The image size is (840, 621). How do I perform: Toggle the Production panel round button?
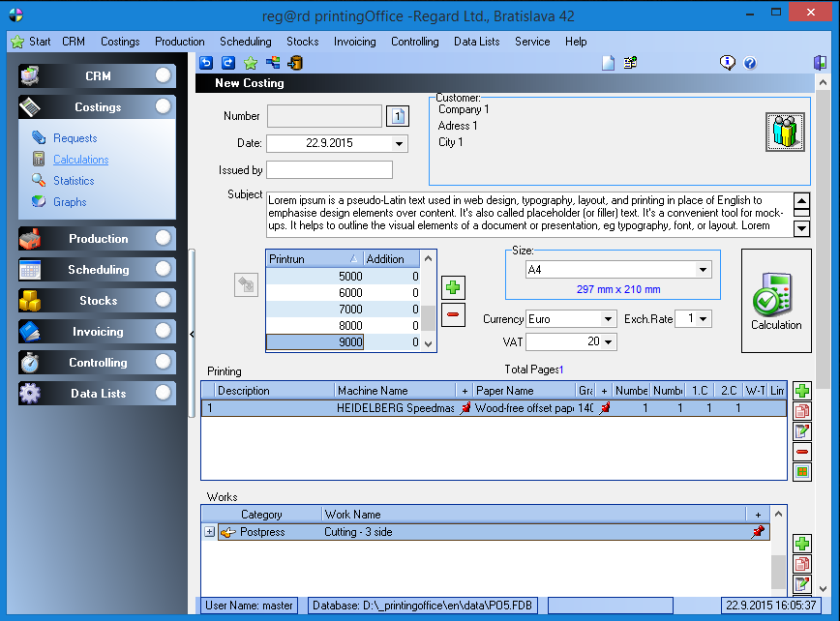(164, 239)
